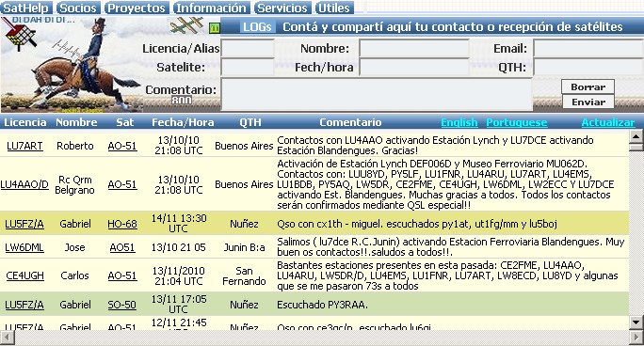Image resolution: width=644 pixels, height=346 pixels.
Task: Open the Utiles menu
Action: [x=334, y=8]
